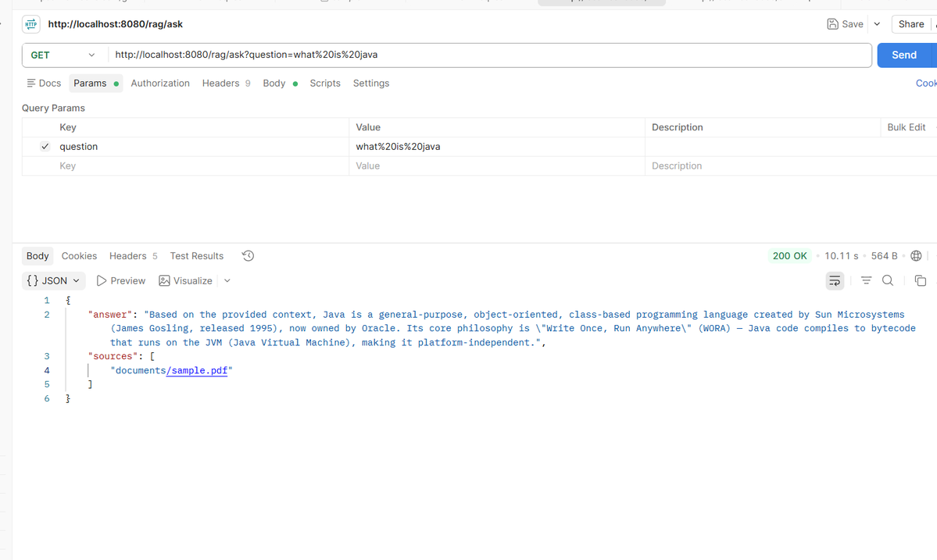Edit the what%20is%20java value cell
The width and height of the screenshot is (937, 560).
pos(496,147)
